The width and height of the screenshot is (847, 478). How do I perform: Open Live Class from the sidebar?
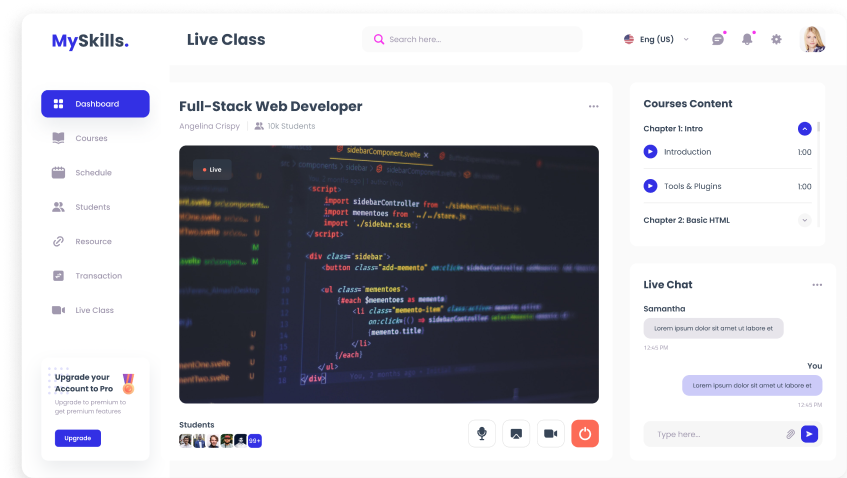click(x=95, y=310)
